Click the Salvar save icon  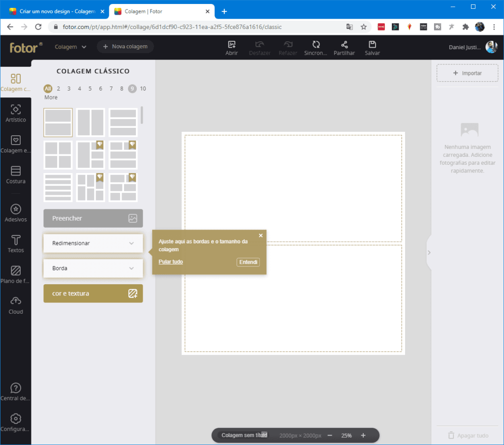pyautogui.click(x=372, y=45)
